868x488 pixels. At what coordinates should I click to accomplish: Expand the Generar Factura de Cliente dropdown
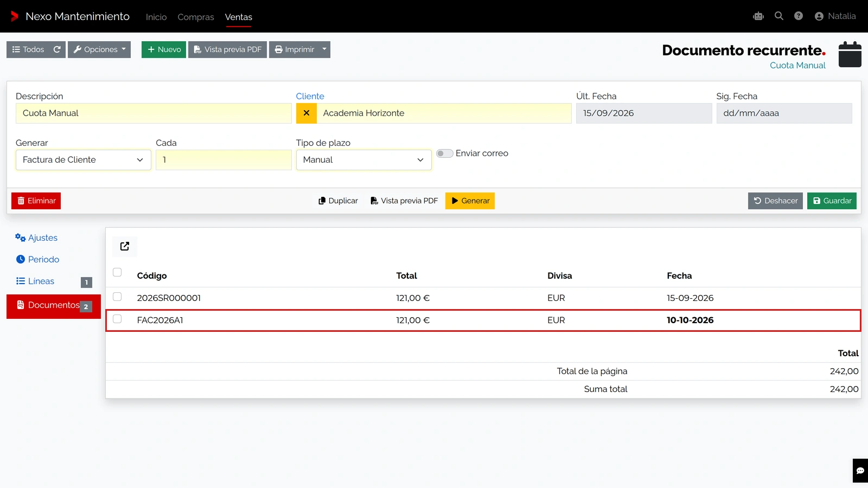pyautogui.click(x=84, y=160)
